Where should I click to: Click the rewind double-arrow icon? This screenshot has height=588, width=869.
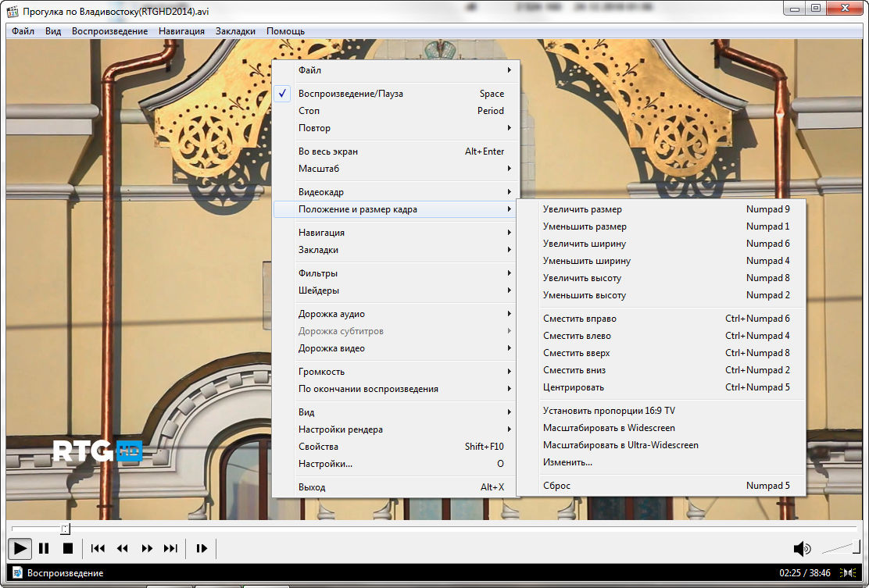click(122, 548)
